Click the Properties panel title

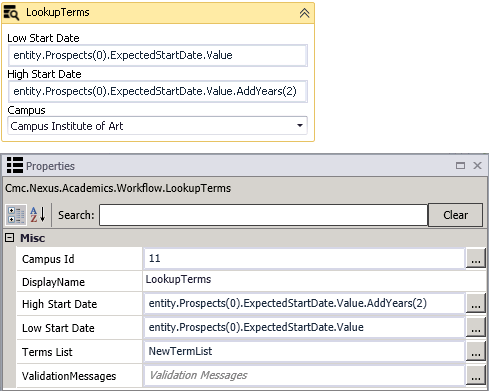click(50, 166)
